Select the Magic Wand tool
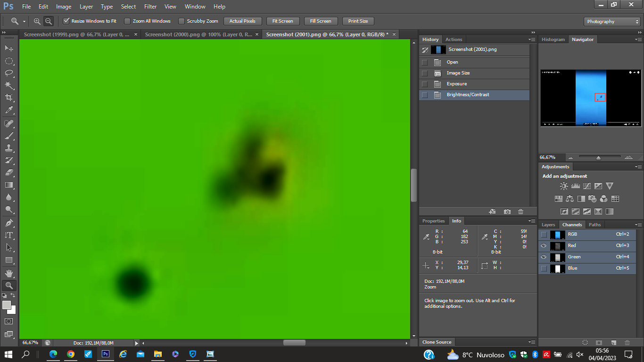644x362 pixels. coord(9,85)
